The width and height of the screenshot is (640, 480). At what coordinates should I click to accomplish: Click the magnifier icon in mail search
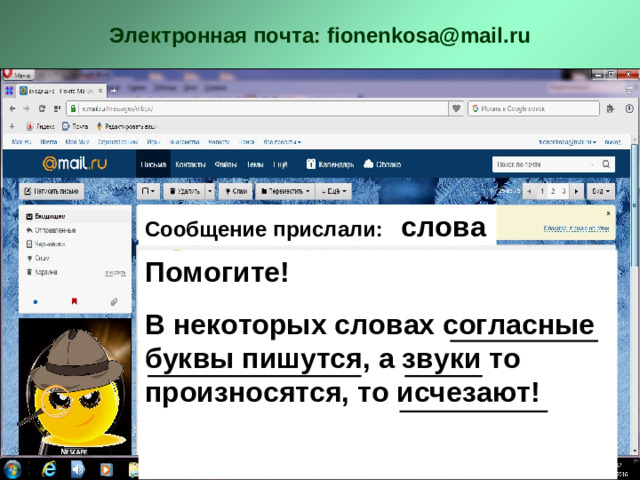pyautogui.click(x=606, y=164)
